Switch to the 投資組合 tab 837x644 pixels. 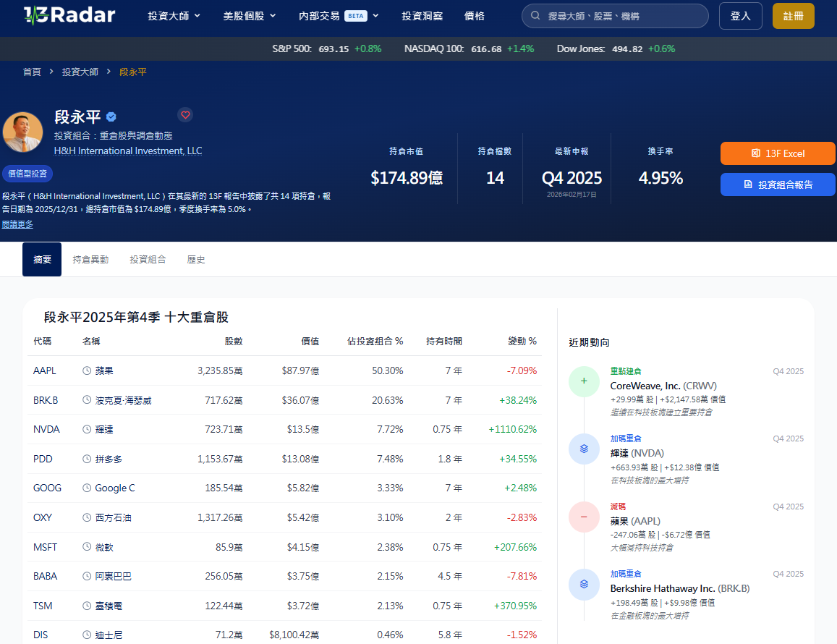point(148,260)
